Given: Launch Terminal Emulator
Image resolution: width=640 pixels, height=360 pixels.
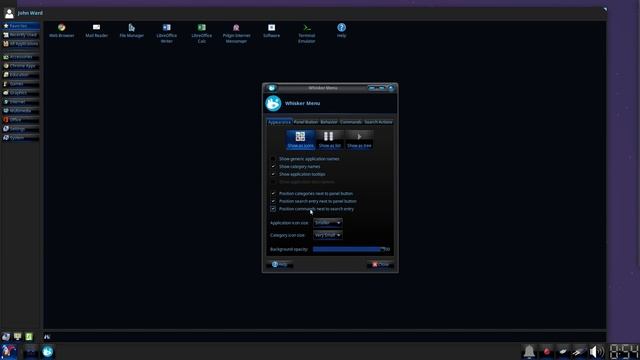Looking at the screenshot, I should click(307, 33).
